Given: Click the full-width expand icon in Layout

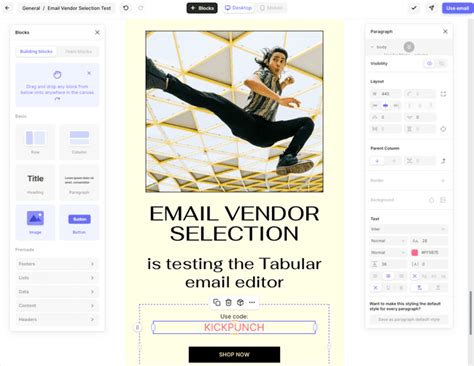Looking at the screenshot, I should click(x=443, y=94).
